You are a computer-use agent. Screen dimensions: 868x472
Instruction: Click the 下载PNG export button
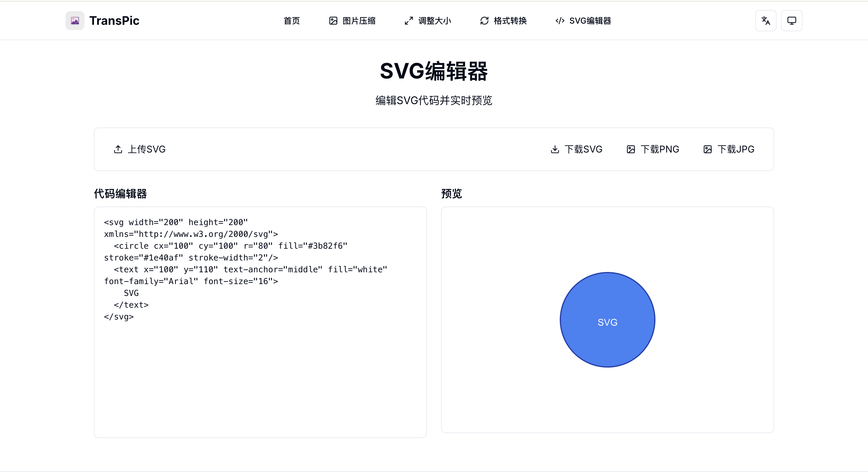click(653, 149)
